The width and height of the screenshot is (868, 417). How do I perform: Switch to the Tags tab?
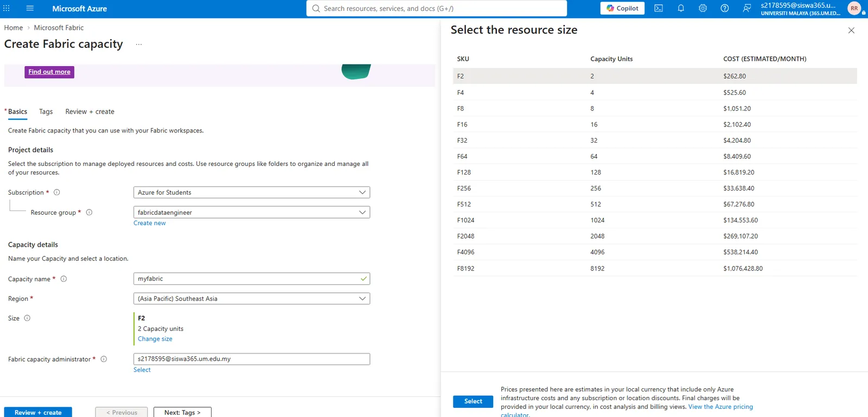46,112
